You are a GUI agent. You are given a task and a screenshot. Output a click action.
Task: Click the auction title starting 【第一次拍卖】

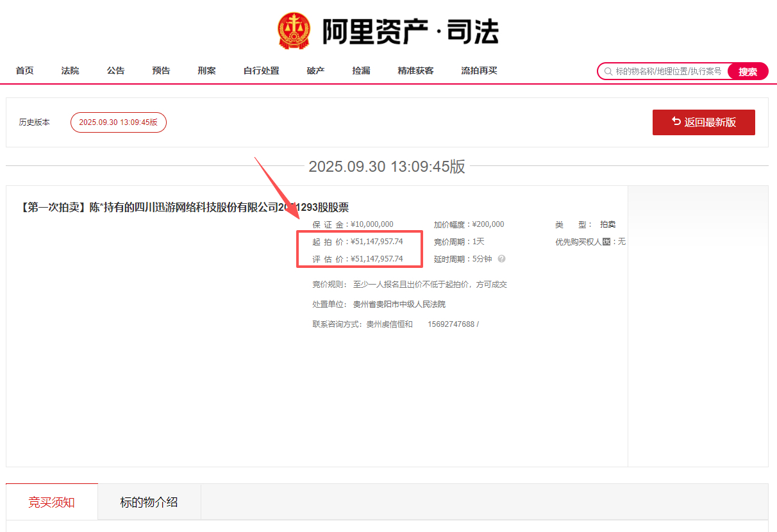(185, 207)
